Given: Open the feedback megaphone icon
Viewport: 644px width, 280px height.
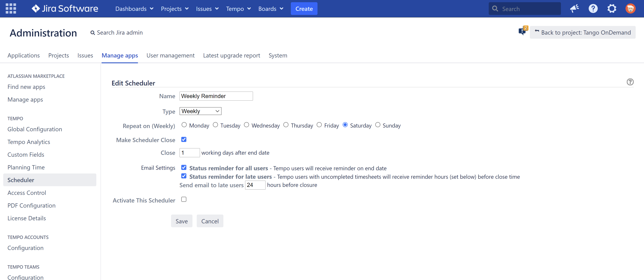Looking at the screenshot, I should 574,8.
